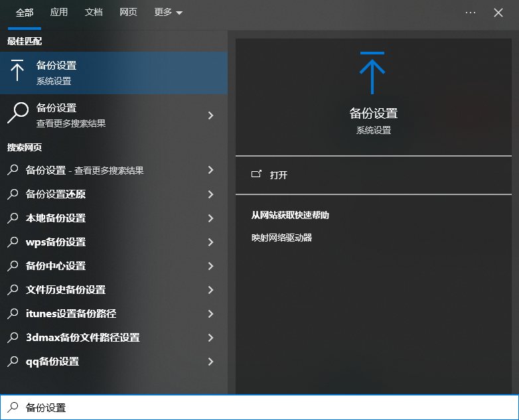Expand chevron next to 本地备份设置
This screenshot has height=420, width=519.
pos(210,218)
